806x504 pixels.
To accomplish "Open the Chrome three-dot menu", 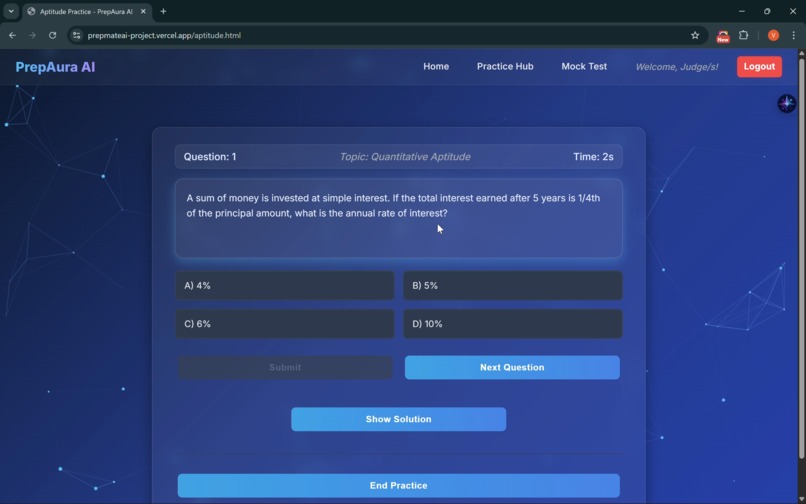I will point(793,35).
